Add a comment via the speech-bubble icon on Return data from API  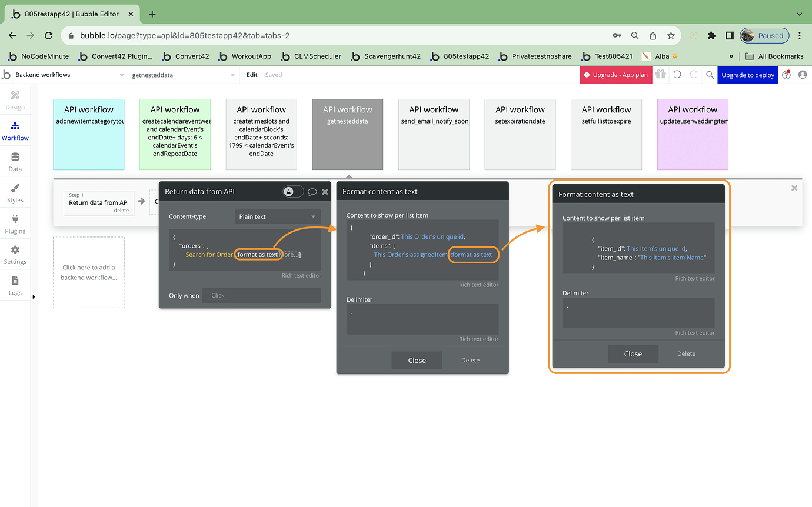click(312, 191)
